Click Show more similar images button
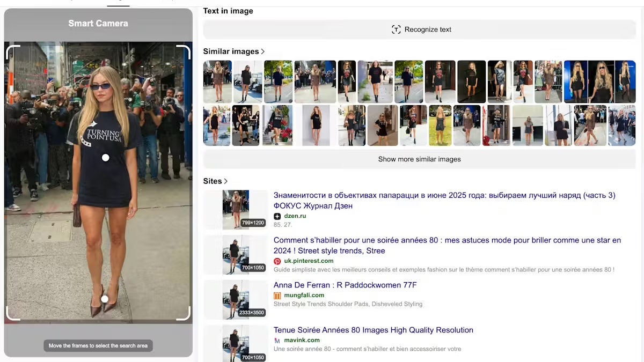The height and width of the screenshot is (362, 644). point(419,159)
